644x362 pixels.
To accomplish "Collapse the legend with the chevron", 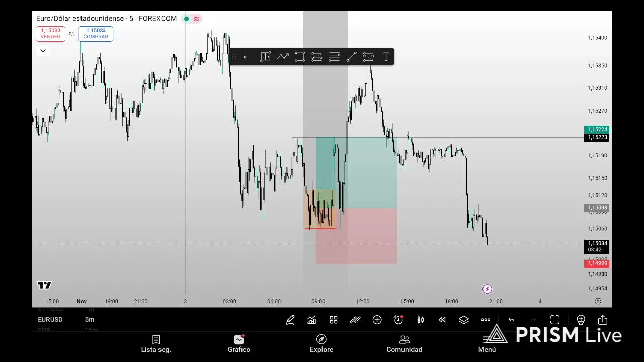I will coord(43,51).
